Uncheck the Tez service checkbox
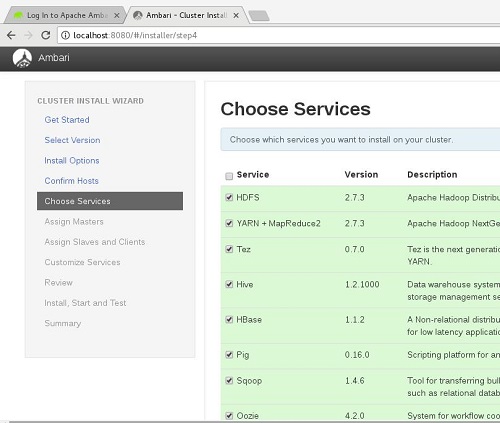Viewport: 500px width, 423px height. [x=229, y=249]
